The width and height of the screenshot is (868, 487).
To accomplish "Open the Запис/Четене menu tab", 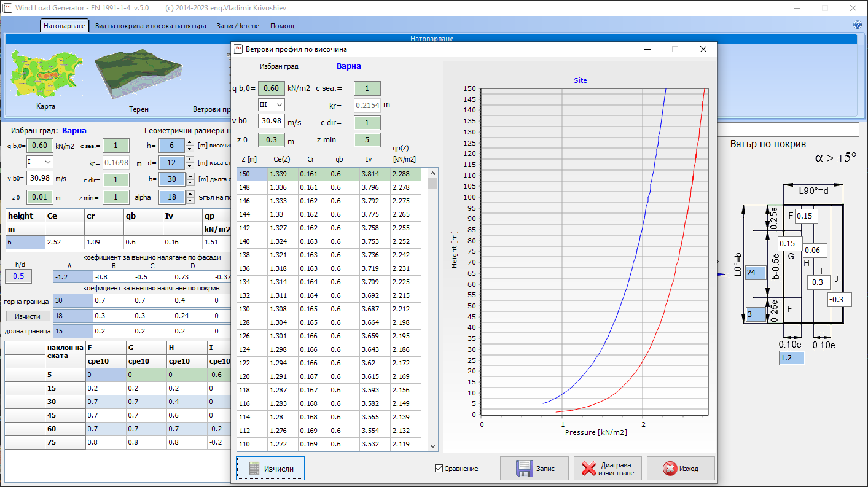I will click(x=238, y=26).
